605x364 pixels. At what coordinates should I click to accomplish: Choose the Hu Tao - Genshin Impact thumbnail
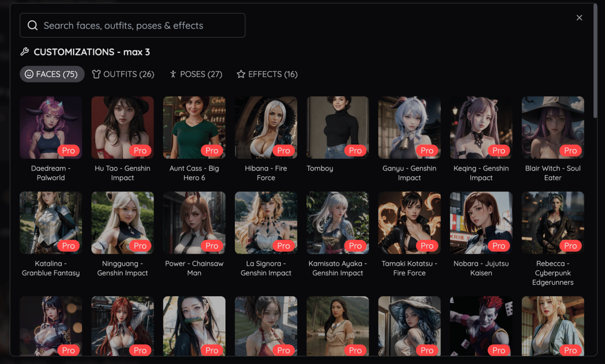click(x=122, y=128)
